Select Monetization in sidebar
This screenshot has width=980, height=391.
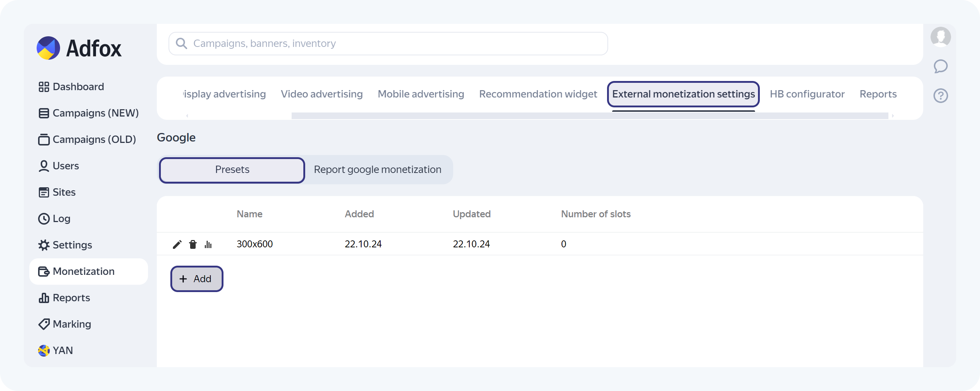coord(89,271)
